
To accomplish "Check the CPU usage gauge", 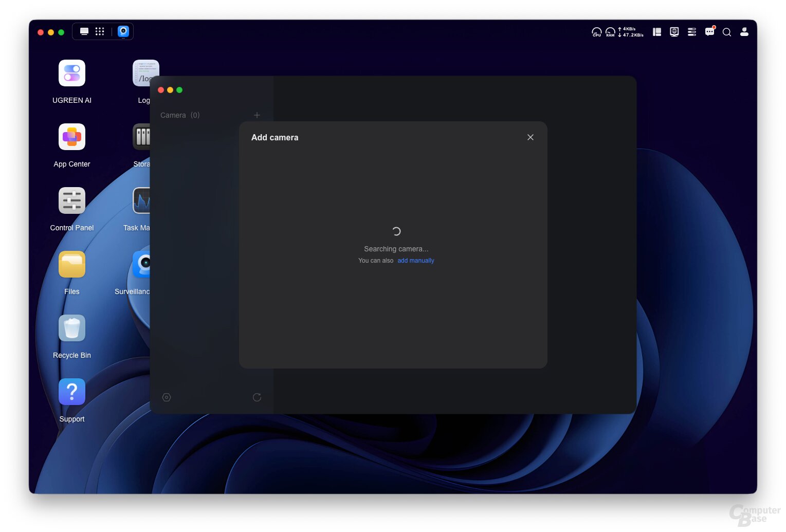I will point(596,32).
